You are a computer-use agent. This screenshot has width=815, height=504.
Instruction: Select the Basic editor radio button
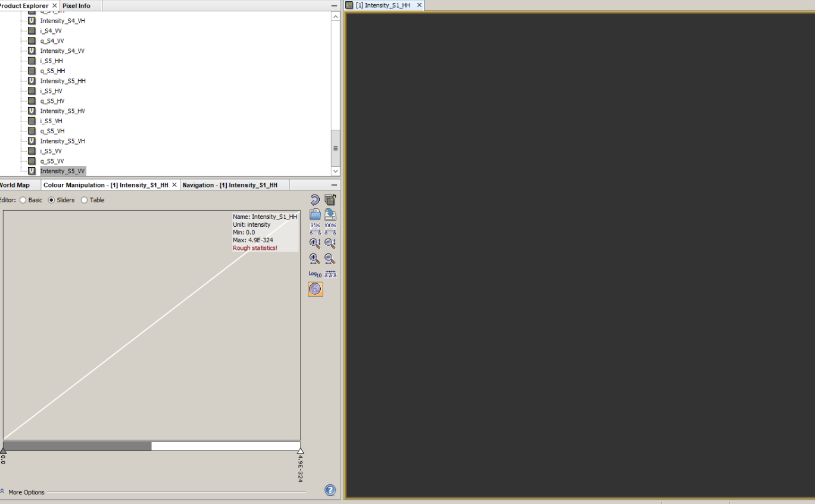[x=23, y=201]
